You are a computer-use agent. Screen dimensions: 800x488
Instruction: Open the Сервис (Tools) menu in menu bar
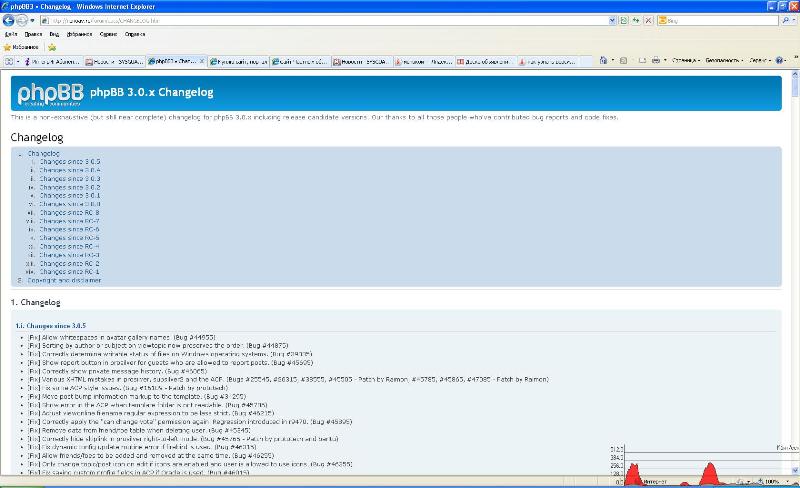(108, 33)
